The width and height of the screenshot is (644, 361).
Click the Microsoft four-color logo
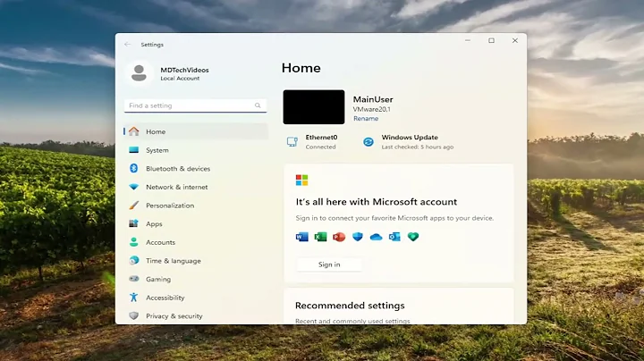coord(302,180)
